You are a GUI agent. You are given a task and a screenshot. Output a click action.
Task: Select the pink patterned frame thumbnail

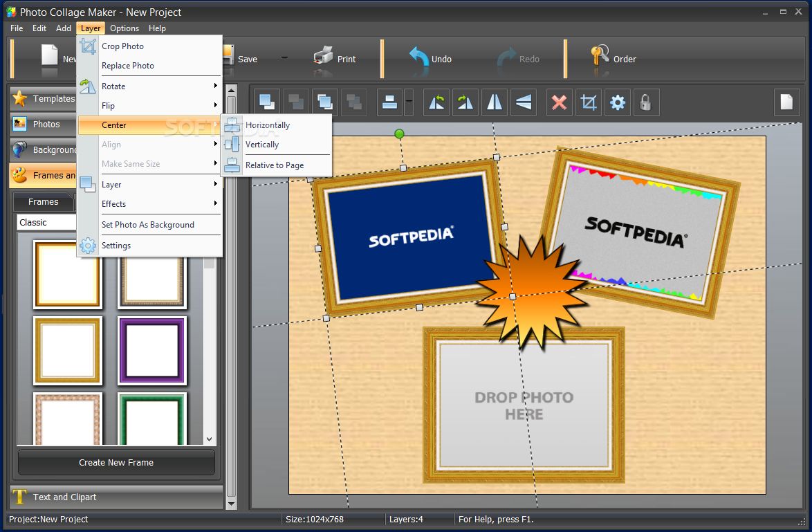[x=67, y=418]
